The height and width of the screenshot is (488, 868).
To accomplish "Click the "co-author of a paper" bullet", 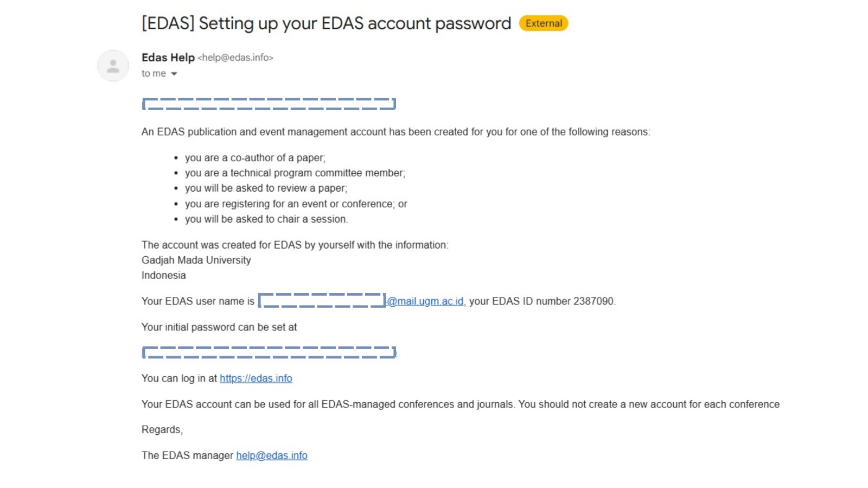I will pyautogui.click(x=255, y=158).
